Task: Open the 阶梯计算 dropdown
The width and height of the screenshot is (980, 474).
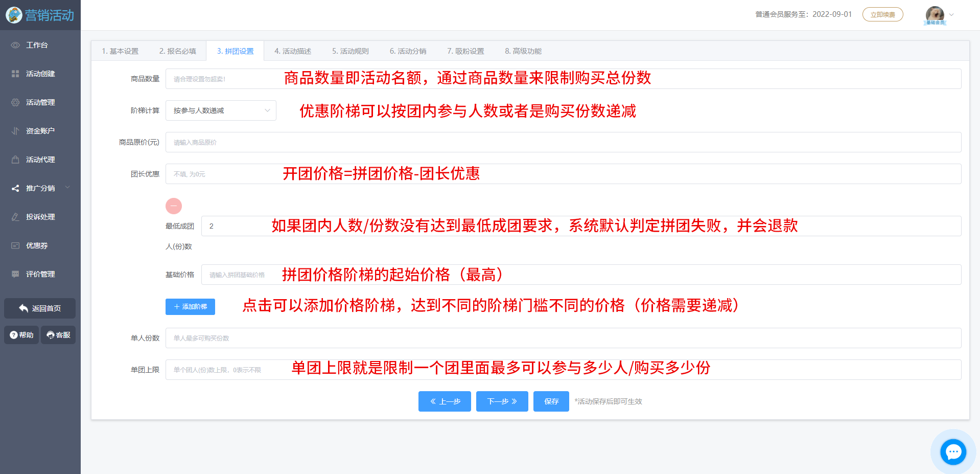Action: point(221,110)
